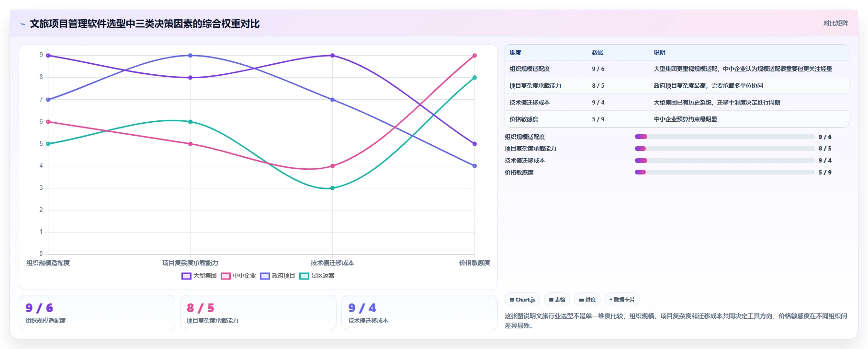Click the 项目复杂度承载能力 x-axis label

point(190,263)
